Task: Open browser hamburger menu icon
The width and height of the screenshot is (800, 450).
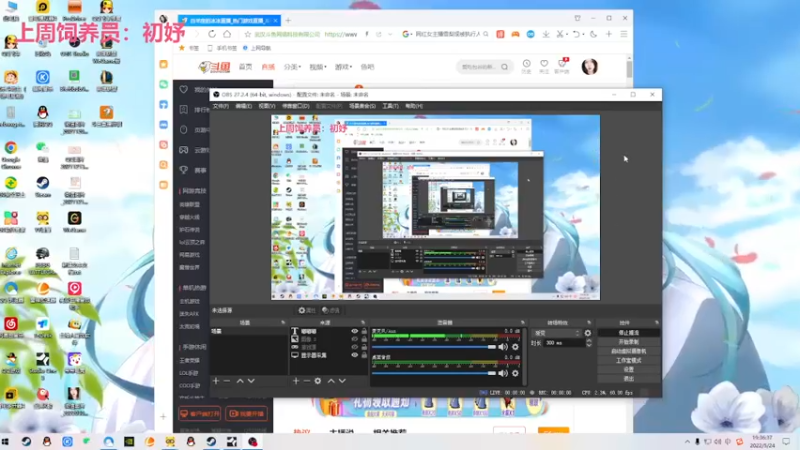Action: point(624,34)
